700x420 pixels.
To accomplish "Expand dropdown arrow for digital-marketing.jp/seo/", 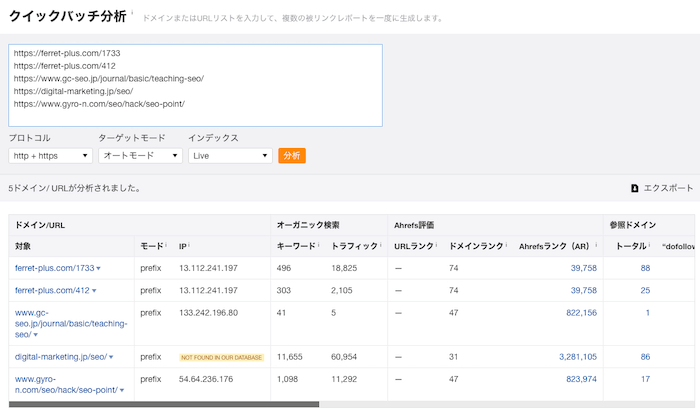I will [x=111, y=358].
